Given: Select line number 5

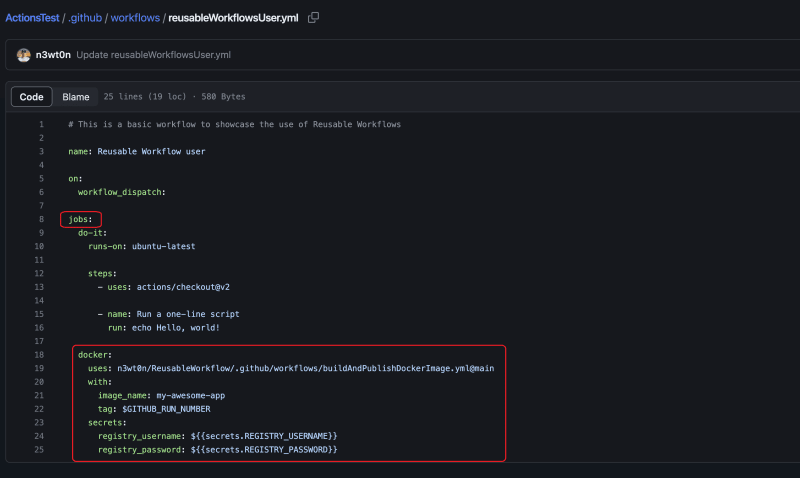Looking at the screenshot, I should click(x=41, y=179).
